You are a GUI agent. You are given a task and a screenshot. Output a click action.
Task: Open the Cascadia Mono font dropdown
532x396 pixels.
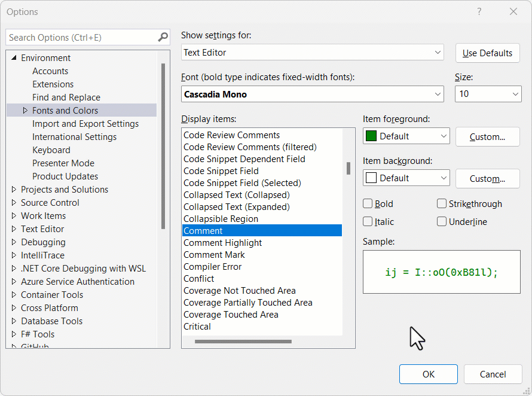[x=439, y=94]
